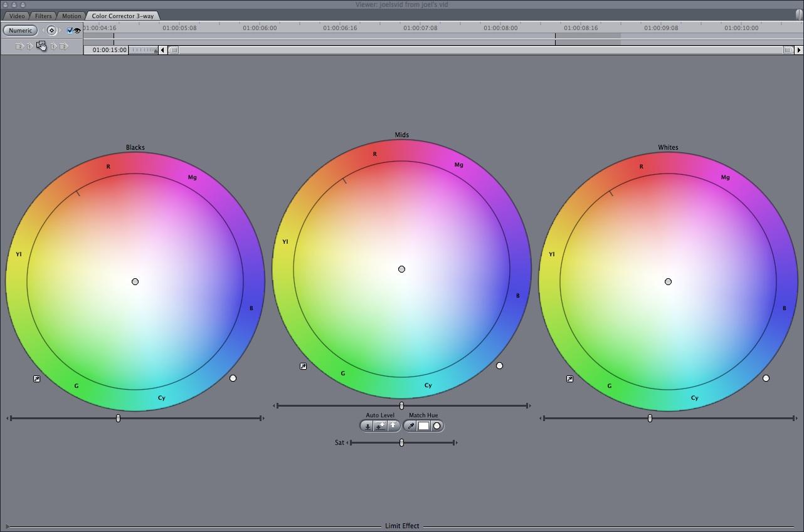
Task: Click the Blacks level slider handle
Action: point(118,418)
